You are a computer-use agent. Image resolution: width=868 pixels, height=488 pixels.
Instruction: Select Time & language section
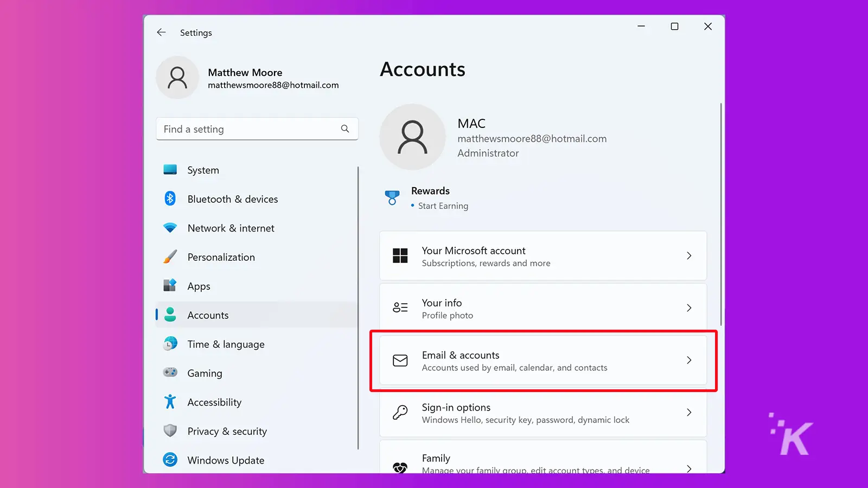coord(226,344)
